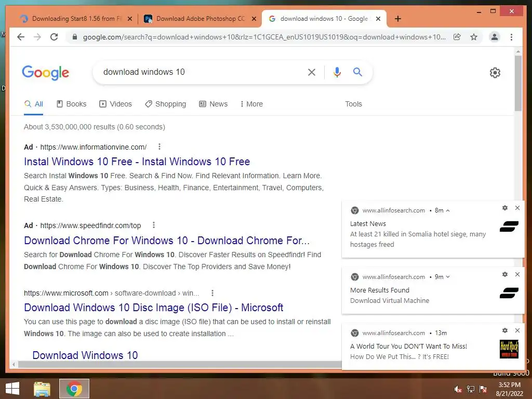Close the Start8 download tab
Image resolution: width=532 pixels, height=399 pixels.
(129, 19)
